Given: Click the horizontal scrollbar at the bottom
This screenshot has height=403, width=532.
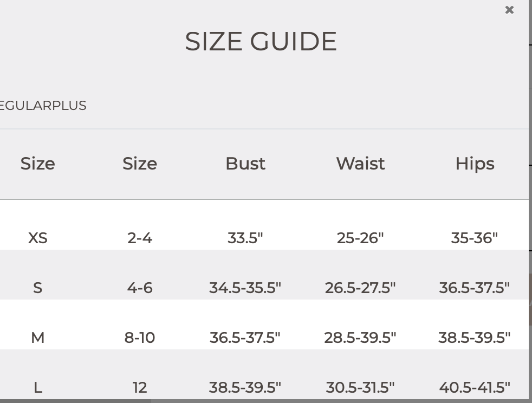Looking at the screenshot, I should click(75, 401).
